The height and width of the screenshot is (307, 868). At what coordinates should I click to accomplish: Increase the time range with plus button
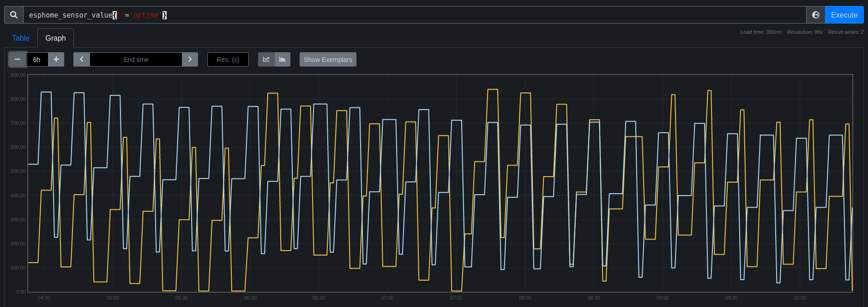[x=56, y=59]
